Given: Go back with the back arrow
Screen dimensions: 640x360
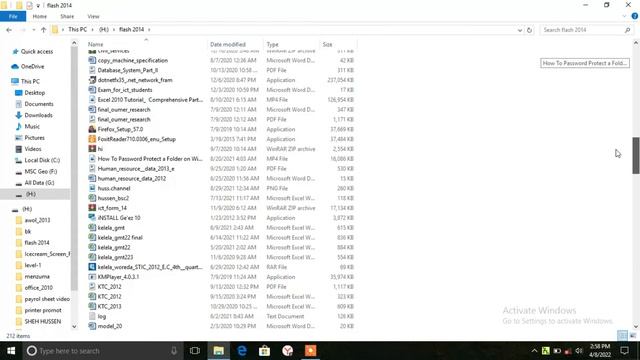Looking at the screenshot, I should click(x=9, y=30).
